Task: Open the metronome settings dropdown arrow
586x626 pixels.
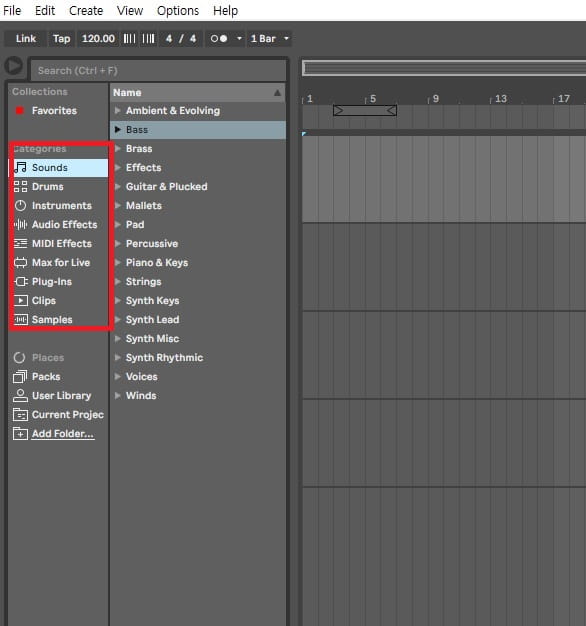Action: (239, 39)
